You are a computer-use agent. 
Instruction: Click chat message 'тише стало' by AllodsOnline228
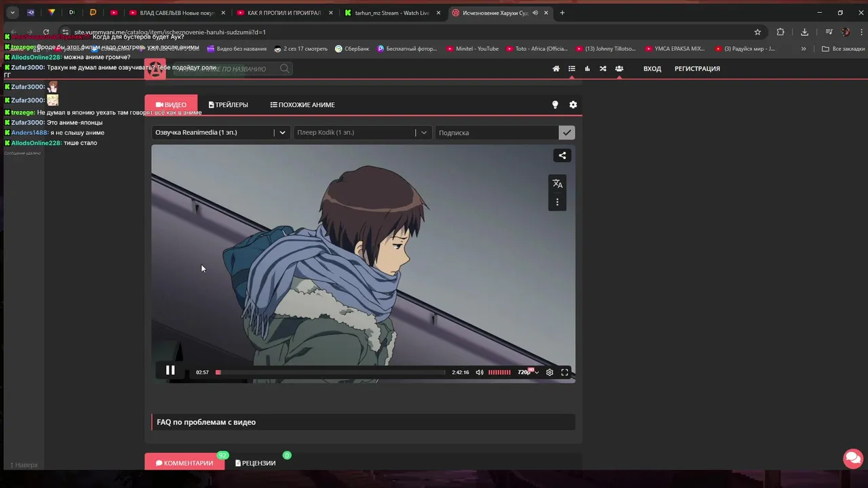(x=51, y=143)
